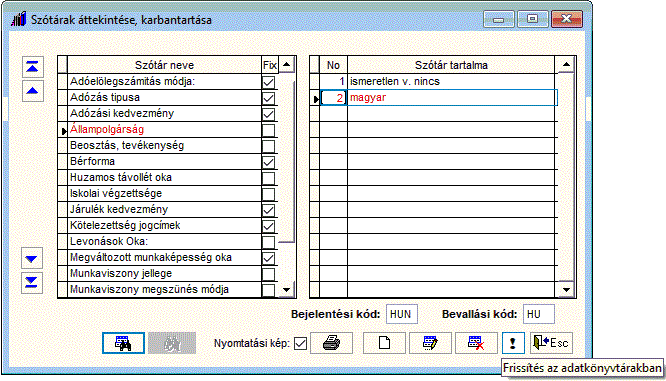Screen dimensions: 666x381
Task: Toggle Fix checkbox for Munkaviszony megszünés módja
Action: [268, 290]
